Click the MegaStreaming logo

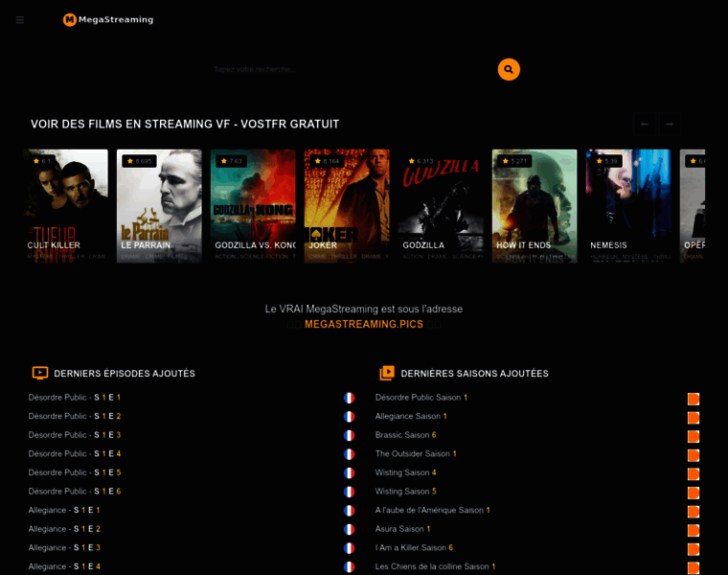click(108, 19)
